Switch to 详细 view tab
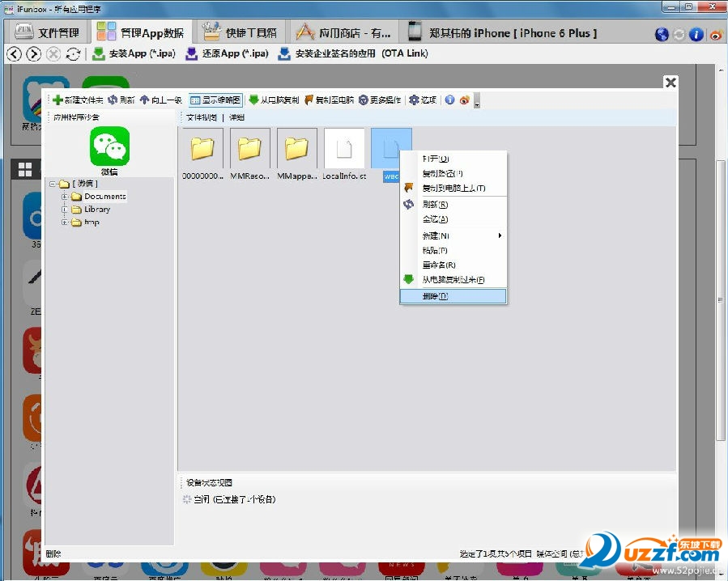The height and width of the screenshot is (581, 728). click(236, 117)
